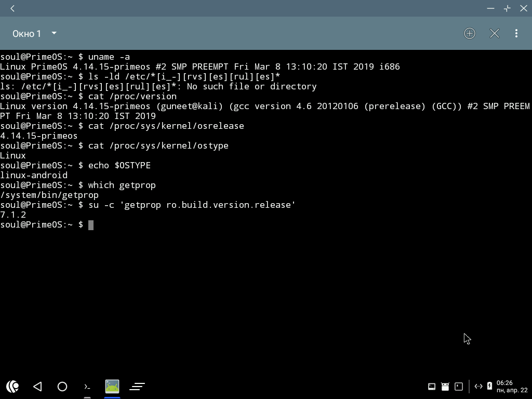Open the three-dot overflow menu
The image size is (532, 399).
516,33
